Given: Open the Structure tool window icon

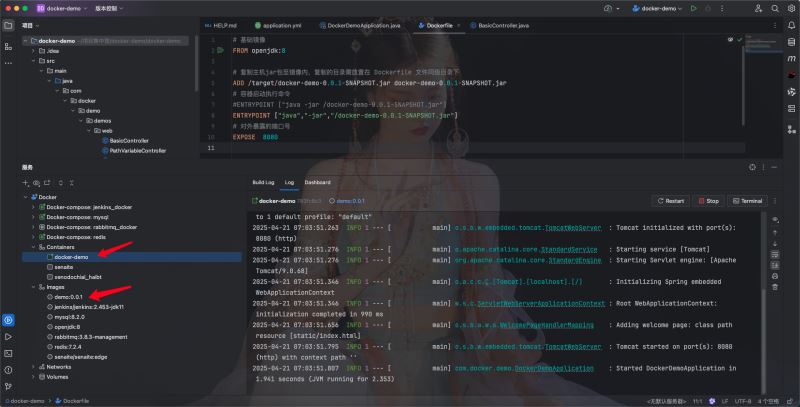Looking at the screenshot, I should (8, 46).
